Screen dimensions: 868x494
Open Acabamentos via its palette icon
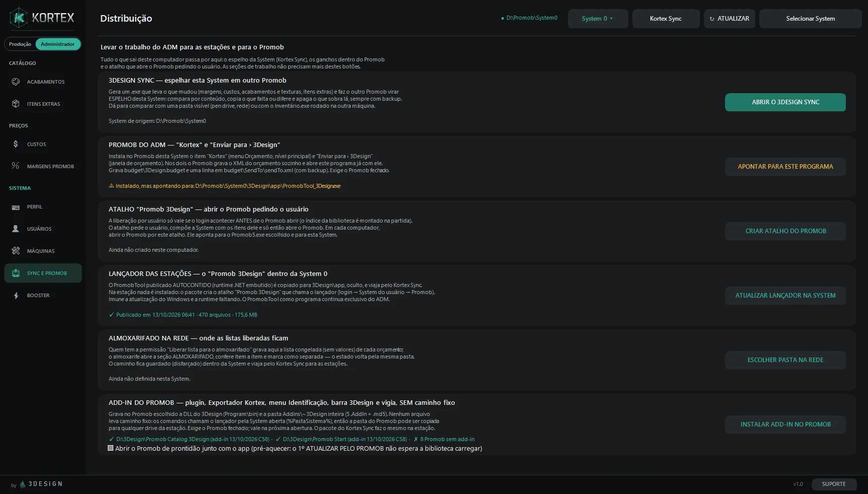16,82
